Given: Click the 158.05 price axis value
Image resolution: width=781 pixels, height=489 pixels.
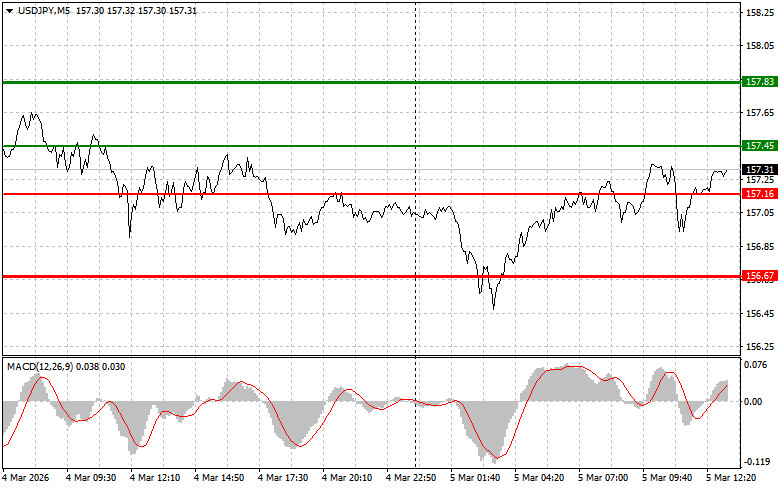Looking at the screenshot, I should pyautogui.click(x=760, y=46).
